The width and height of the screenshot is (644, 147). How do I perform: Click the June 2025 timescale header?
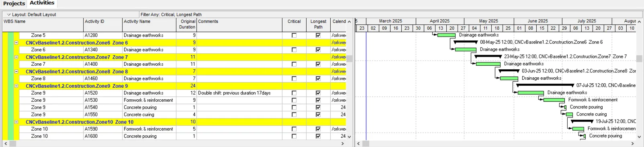click(538, 21)
